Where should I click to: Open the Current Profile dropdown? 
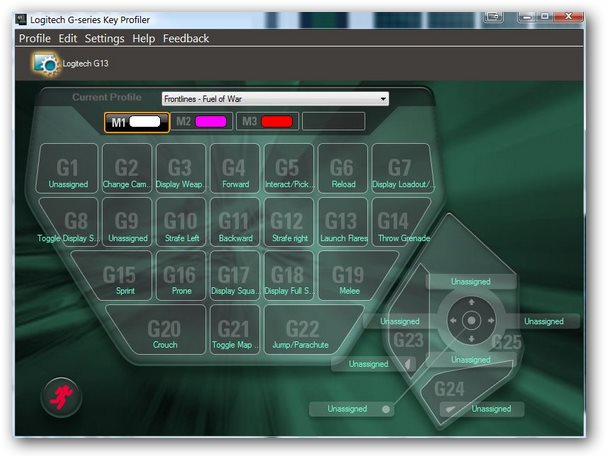(275, 99)
